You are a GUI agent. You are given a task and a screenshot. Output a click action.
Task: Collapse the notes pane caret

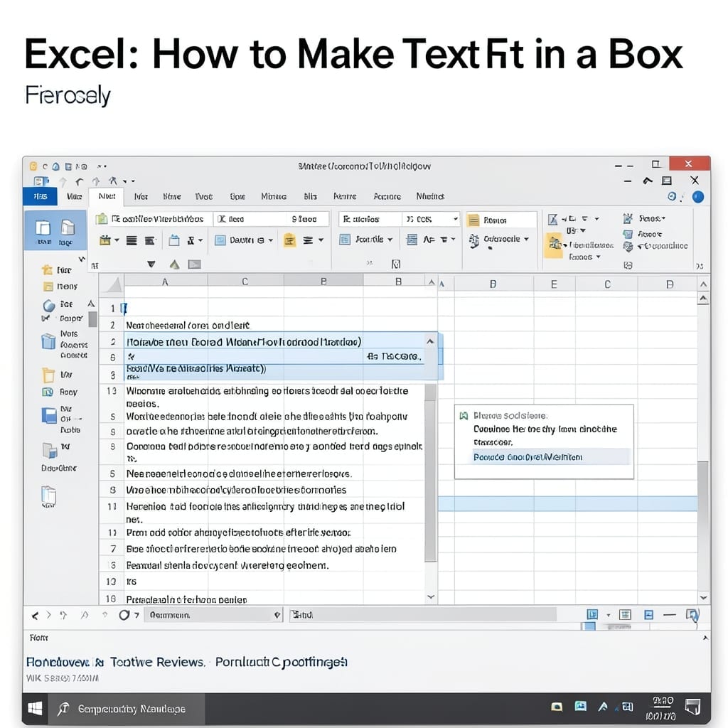point(705,638)
